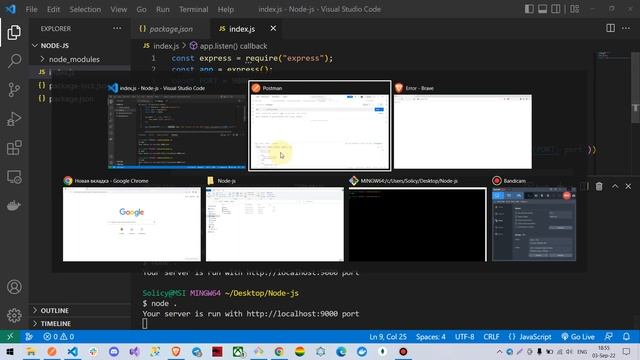Open Windows action center notifications
Screen dimensions: 640x360
point(627,351)
